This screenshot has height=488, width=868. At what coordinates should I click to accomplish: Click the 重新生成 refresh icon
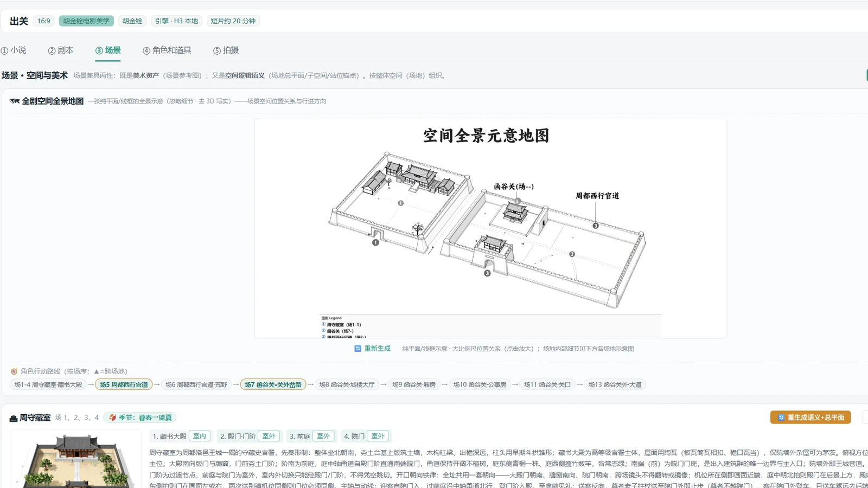(358, 349)
